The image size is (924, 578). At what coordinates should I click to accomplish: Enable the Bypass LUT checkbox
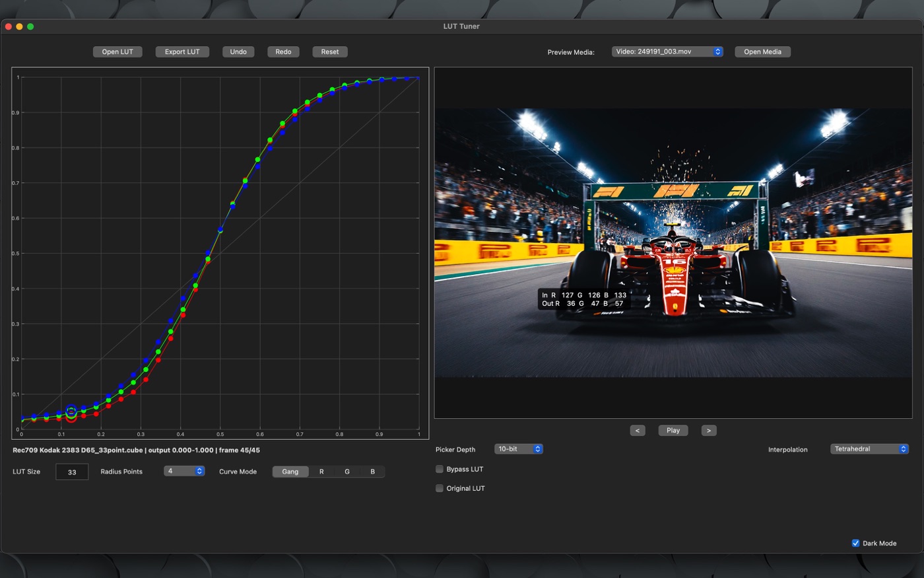[x=440, y=469]
